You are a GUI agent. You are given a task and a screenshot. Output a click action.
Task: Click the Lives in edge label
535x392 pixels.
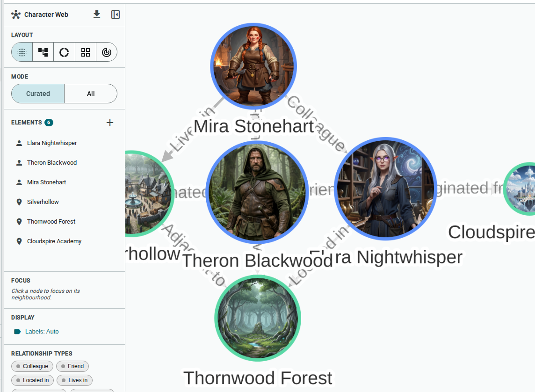[x=192, y=129]
